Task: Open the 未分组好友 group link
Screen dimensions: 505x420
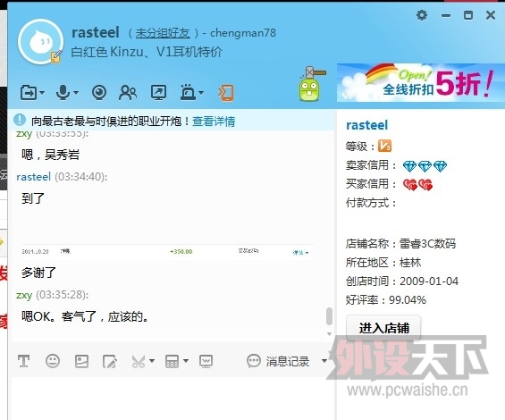Action: point(163,33)
